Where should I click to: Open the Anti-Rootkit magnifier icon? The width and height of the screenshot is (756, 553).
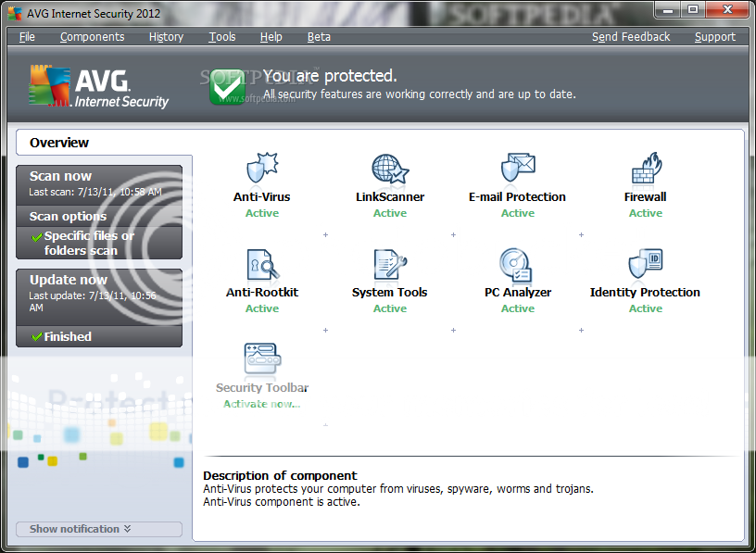tap(263, 264)
